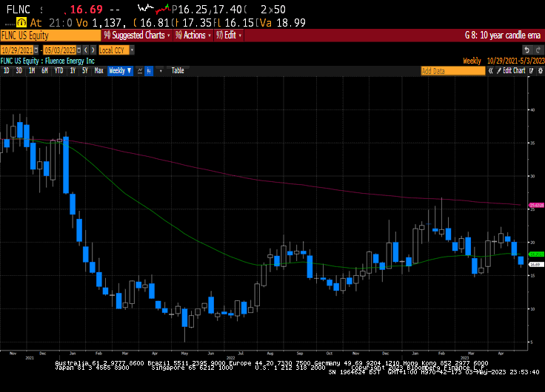
Task: Click the FLNC US Equity security field
Action: click(x=50, y=36)
